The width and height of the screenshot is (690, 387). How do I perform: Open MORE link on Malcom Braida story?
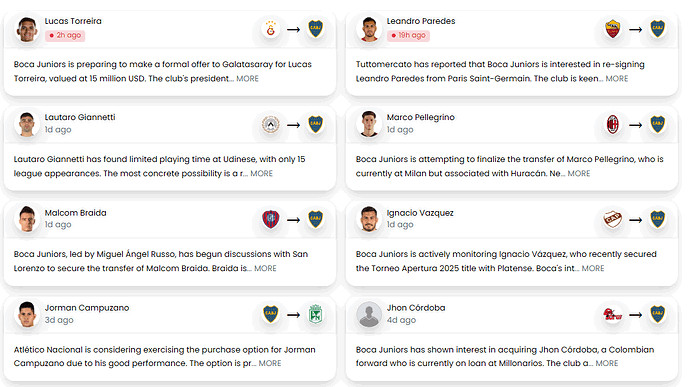point(265,269)
